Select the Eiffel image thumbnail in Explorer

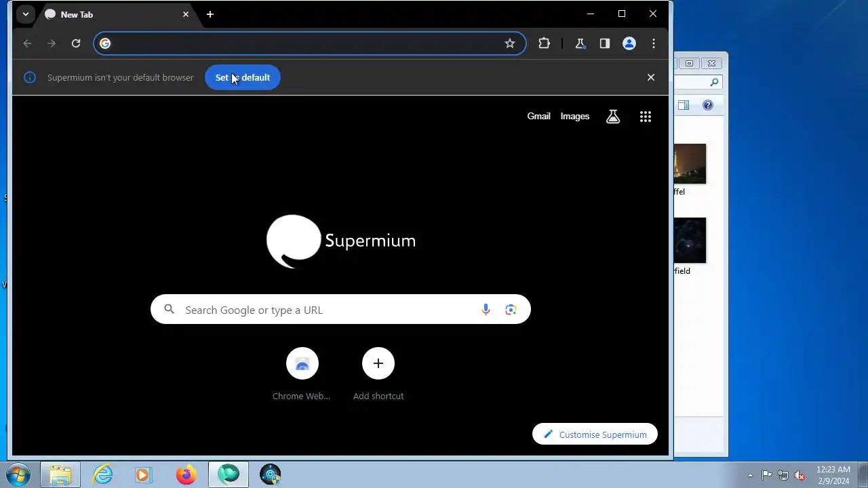coord(690,163)
